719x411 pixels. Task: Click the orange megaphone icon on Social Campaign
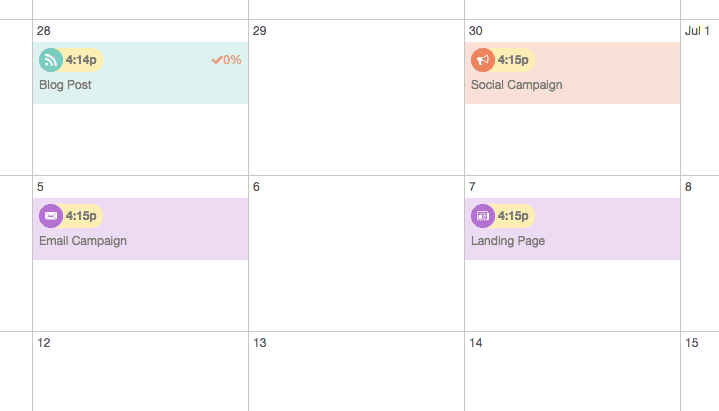[x=483, y=60]
